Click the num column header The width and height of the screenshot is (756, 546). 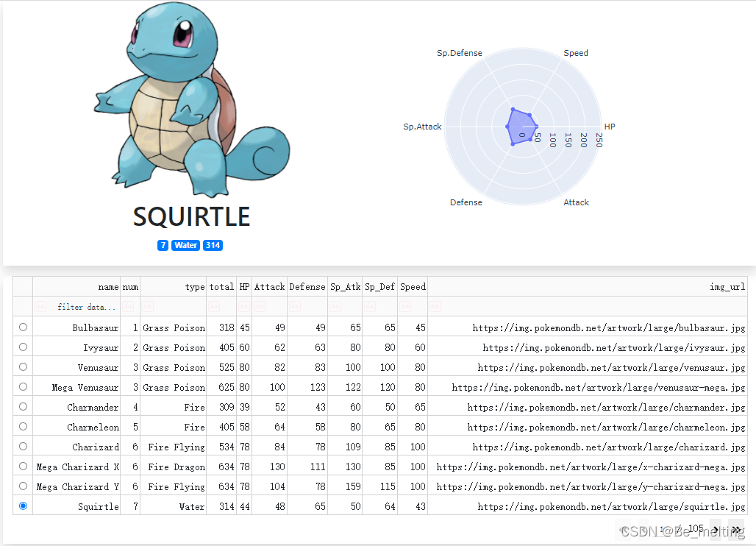tap(130, 286)
